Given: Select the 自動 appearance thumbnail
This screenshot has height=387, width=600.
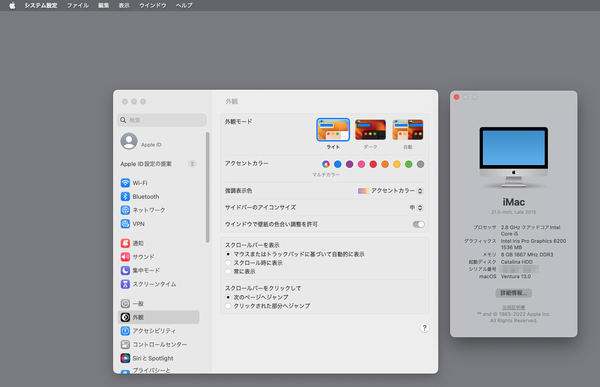Looking at the screenshot, I should [x=408, y=130].
